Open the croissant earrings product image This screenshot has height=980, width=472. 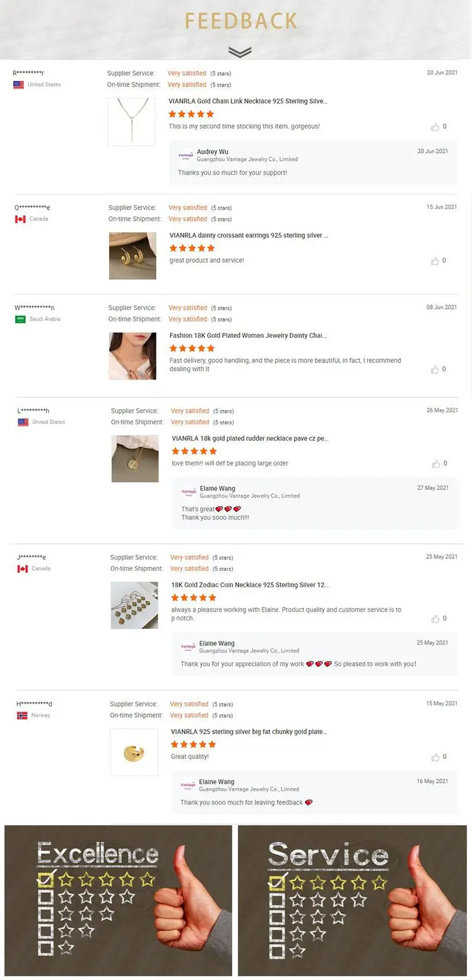point(133,256)
